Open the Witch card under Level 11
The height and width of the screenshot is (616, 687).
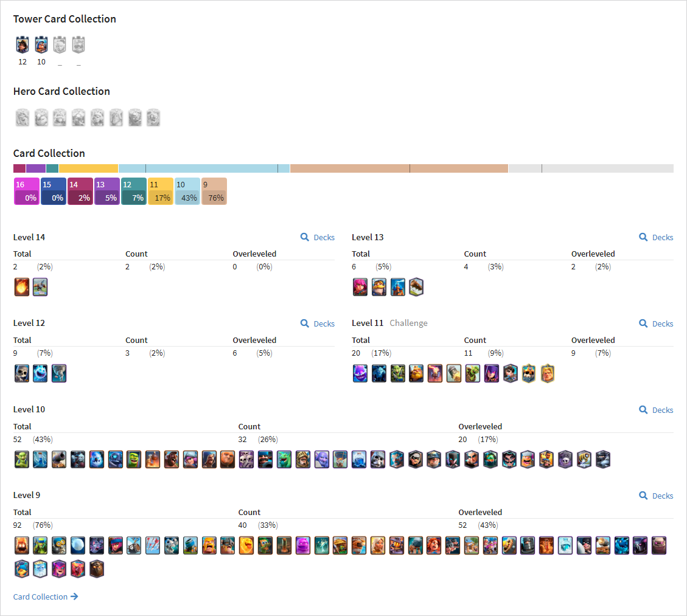pyautogui.click(x=492, y=373)
